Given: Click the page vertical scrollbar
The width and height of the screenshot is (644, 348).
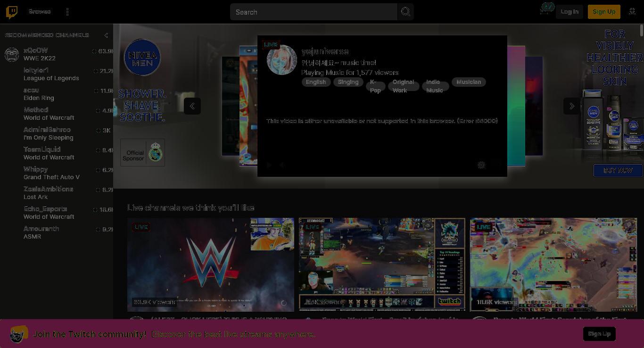Looking at the screenshot, I should tap(642, 30).
